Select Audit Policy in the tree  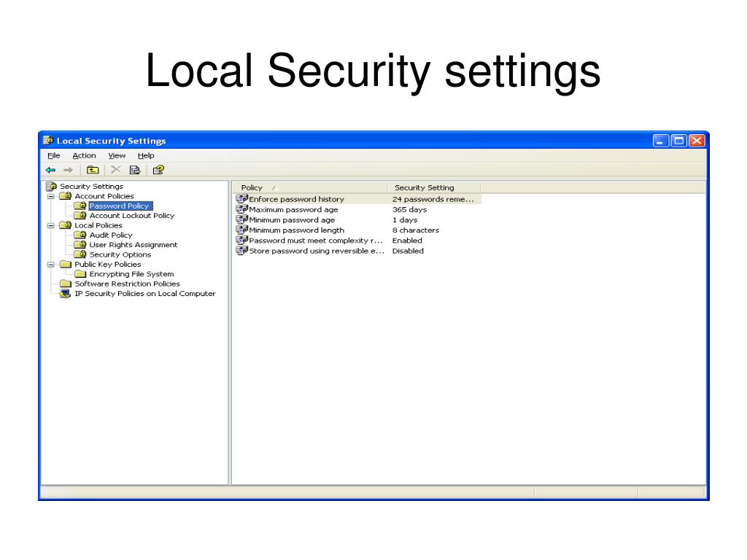point(111,235)
